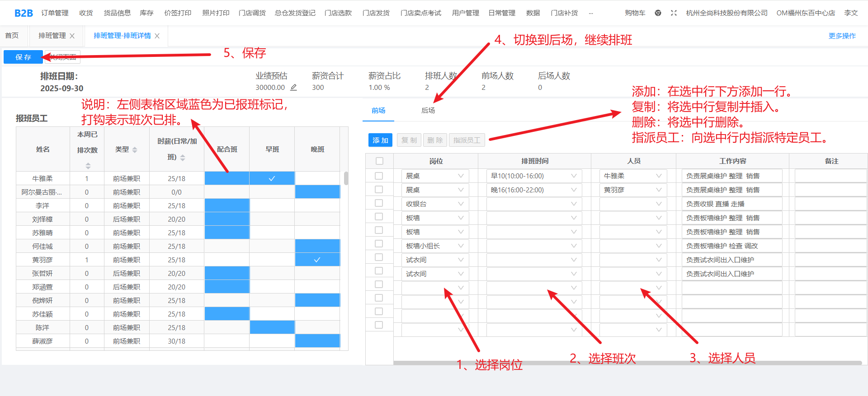Open the 库存 menu in top navigation

pos(146,13)
